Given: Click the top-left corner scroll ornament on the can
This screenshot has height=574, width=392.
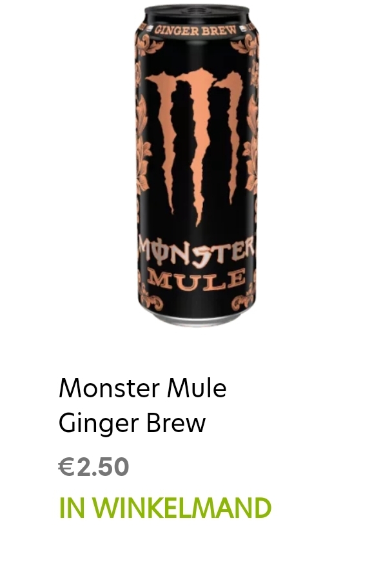Looking at the screenshot, I should (148, 45).
